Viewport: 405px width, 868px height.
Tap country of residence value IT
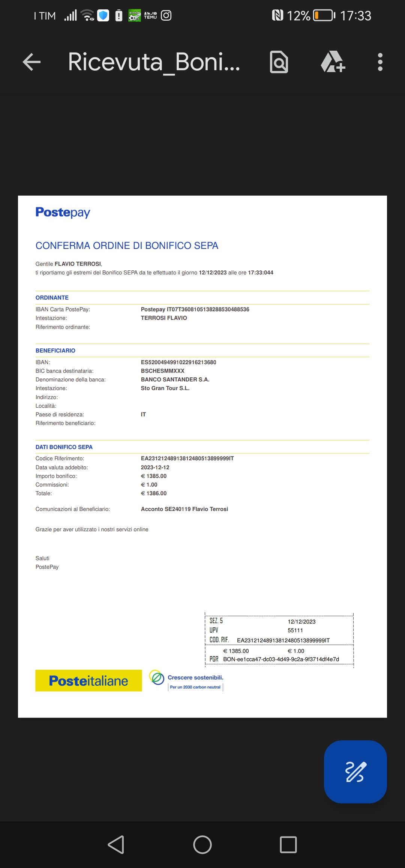pos(143,414)
